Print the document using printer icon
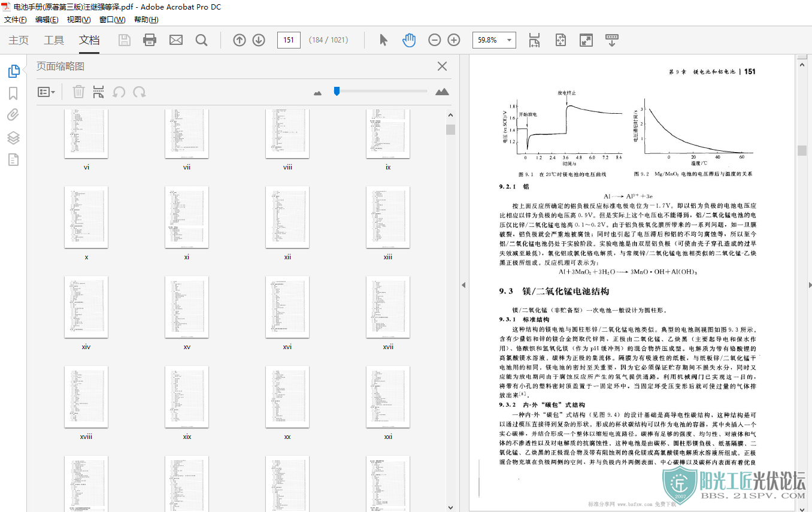This screenshot has width=812, height=512. click(150, 40)
